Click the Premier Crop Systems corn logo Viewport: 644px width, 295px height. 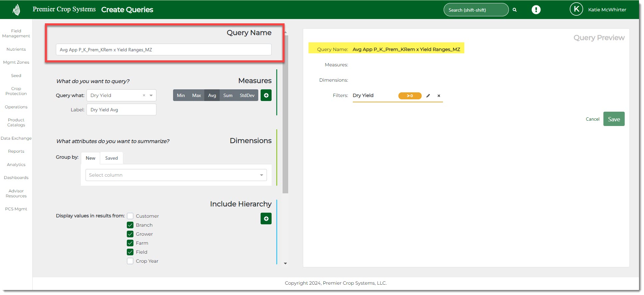pos(16,10)
